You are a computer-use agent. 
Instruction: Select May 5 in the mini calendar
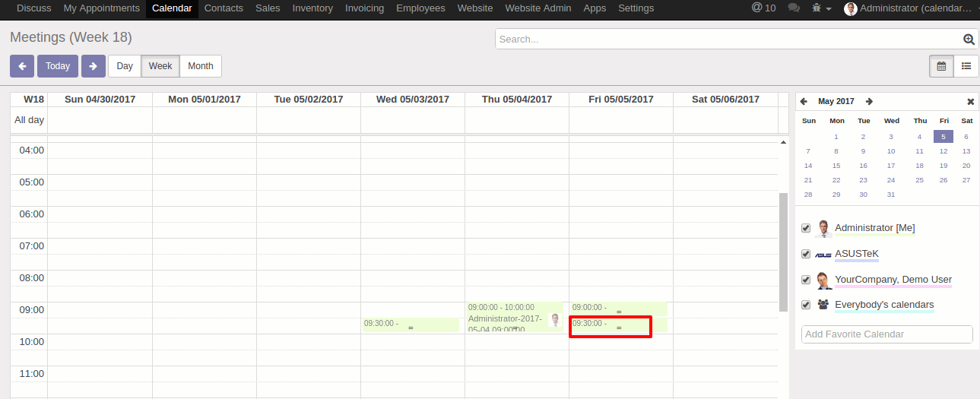click(x=943, y=137)
